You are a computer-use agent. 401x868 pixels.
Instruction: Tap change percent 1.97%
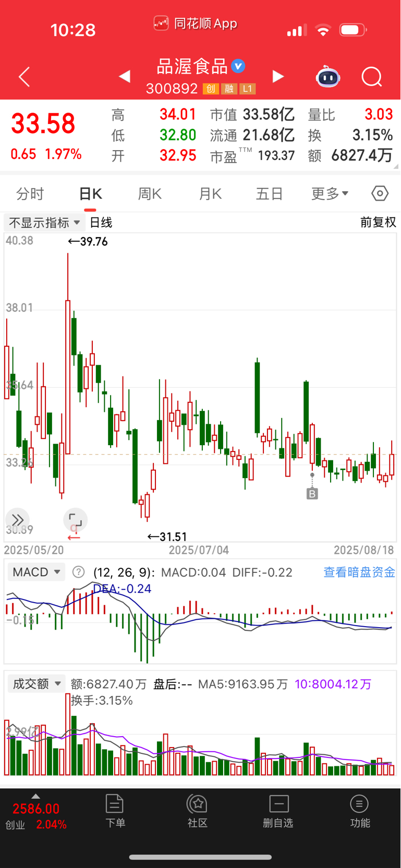point(63,154)
